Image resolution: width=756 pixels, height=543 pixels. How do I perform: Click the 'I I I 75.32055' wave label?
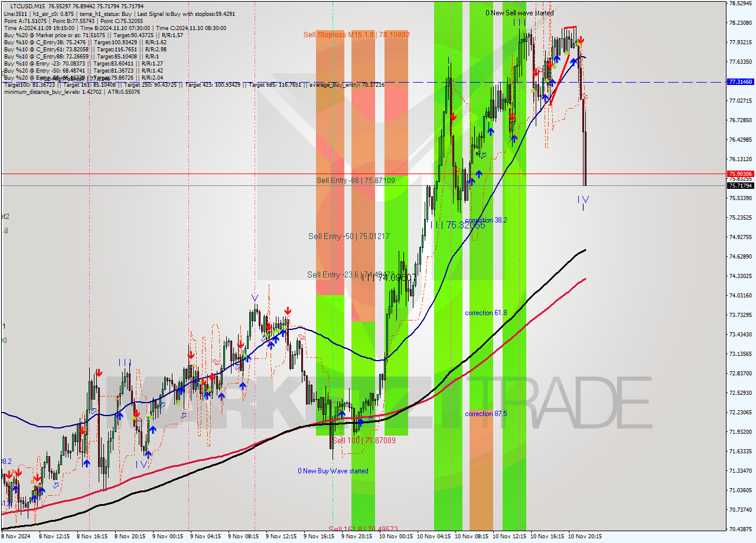click(458, 225)
